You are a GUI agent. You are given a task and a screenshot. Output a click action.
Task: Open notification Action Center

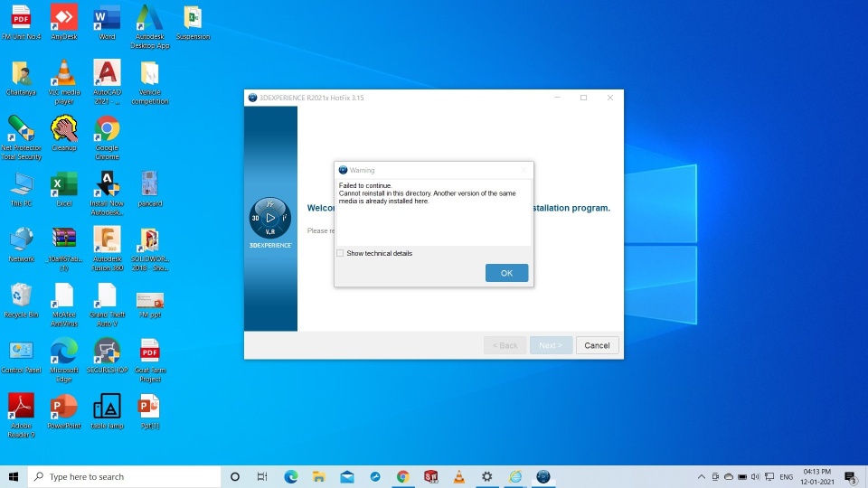coord(852,476)
